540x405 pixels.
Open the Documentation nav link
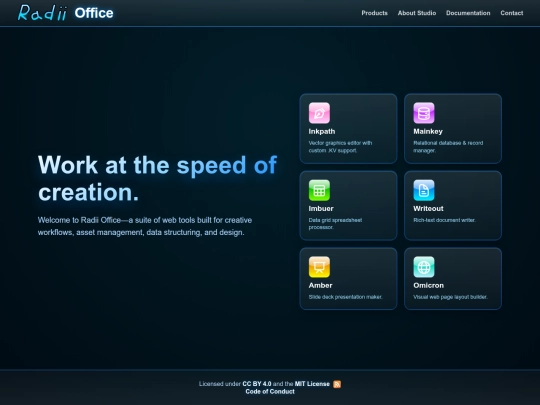[468, 13]
